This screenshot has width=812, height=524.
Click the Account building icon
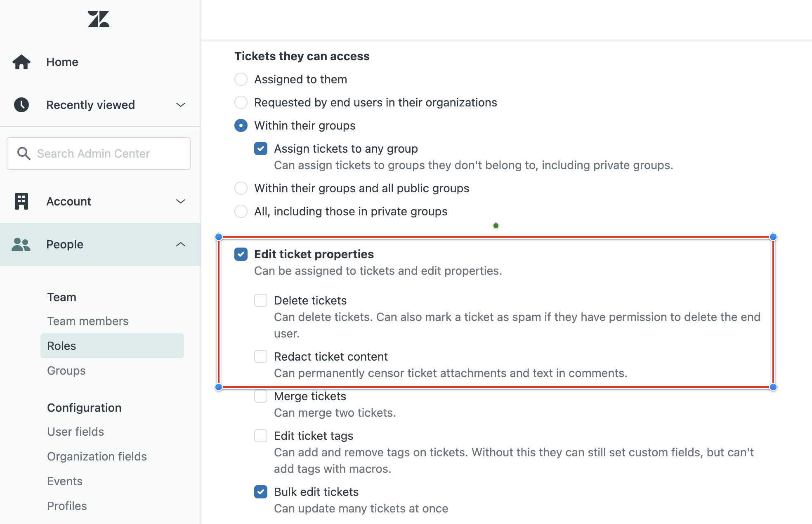(x=21, y=201)
